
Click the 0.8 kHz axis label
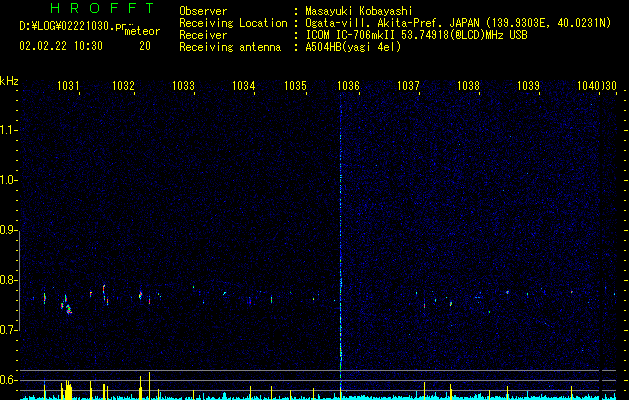(x=8, y=280)
